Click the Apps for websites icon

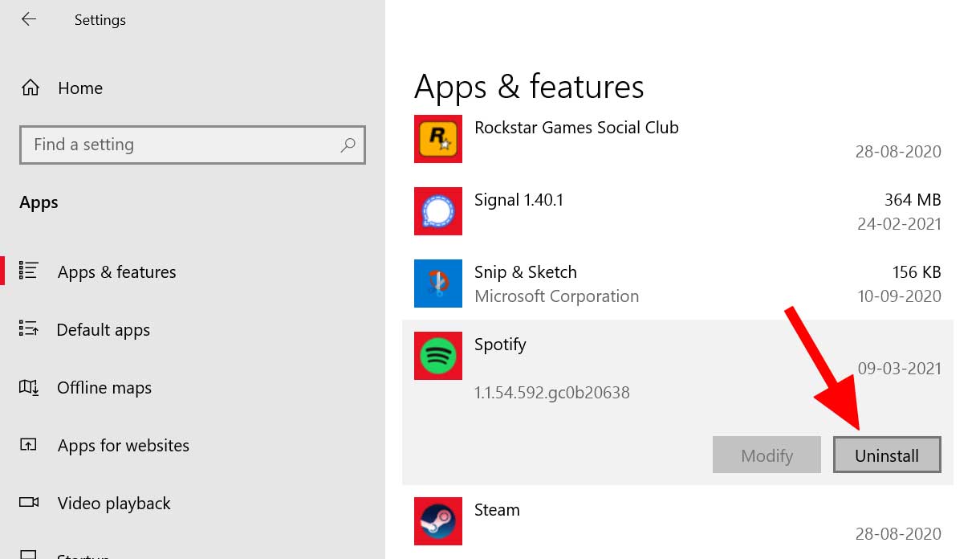pos(28,444)
